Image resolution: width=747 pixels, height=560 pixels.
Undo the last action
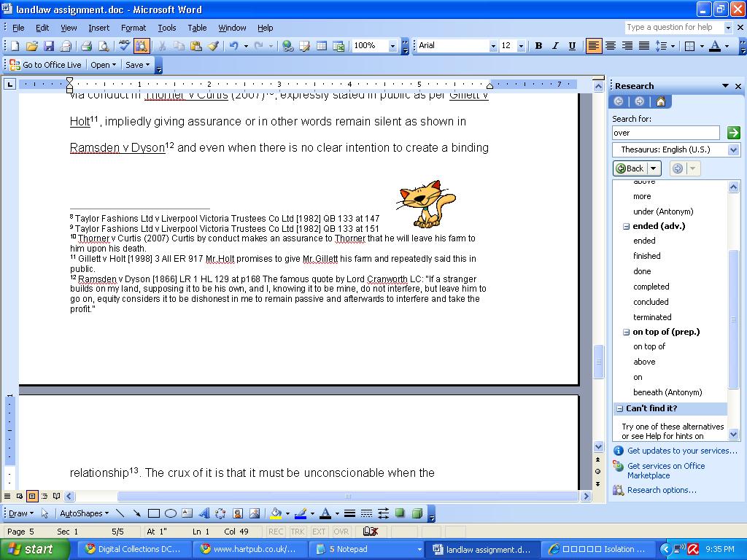click(x=233, y=46)
